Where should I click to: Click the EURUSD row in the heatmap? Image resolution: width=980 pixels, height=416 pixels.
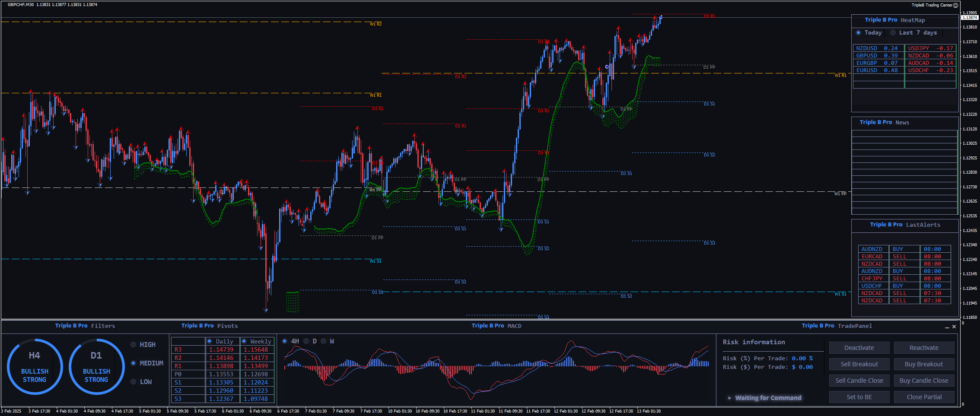[878, 70]
